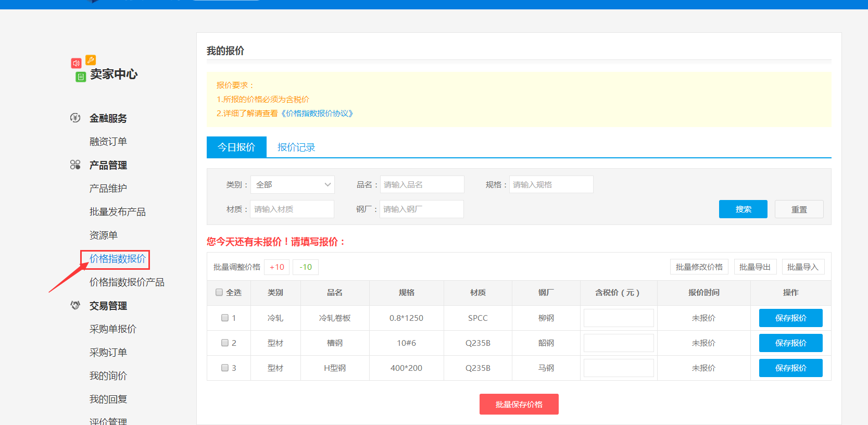
Task: Click the 交易管理 section heading
Action: pyautogui.click(x=108, y=306)
